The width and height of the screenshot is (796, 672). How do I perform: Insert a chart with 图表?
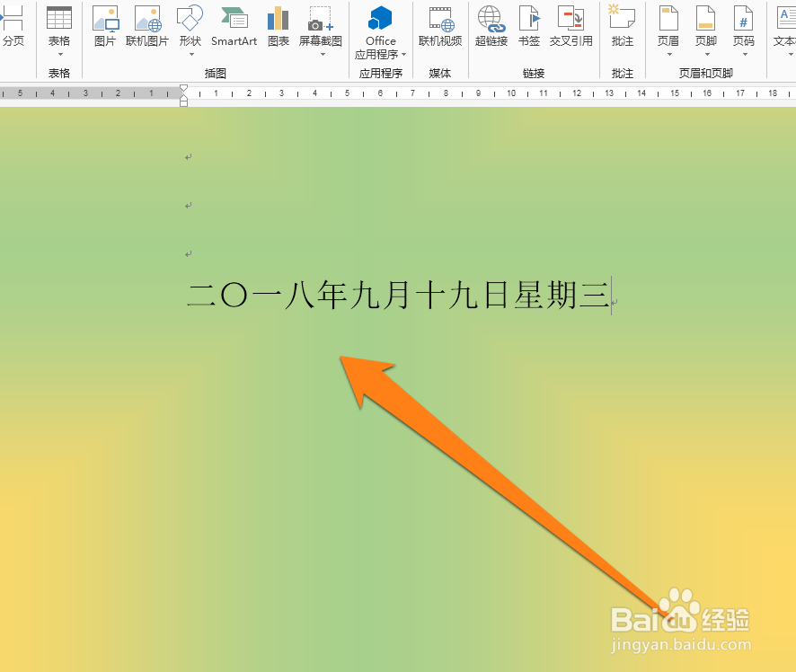pos(279,26)
